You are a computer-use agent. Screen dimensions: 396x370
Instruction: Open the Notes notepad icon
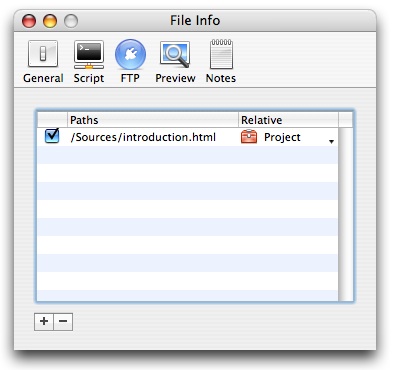pyautogui.click(x=221, y=54)
